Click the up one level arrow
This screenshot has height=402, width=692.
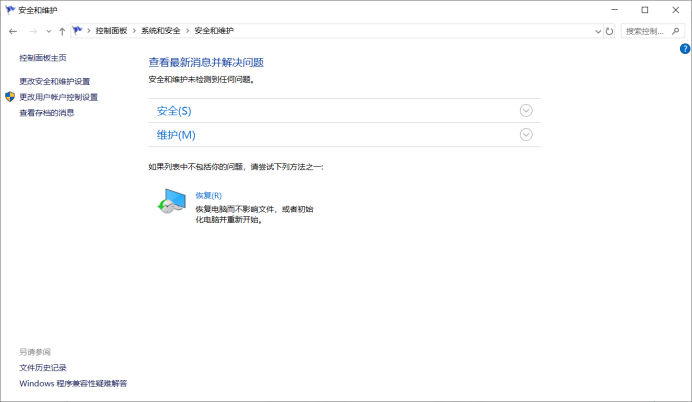(x=62, y=31)
